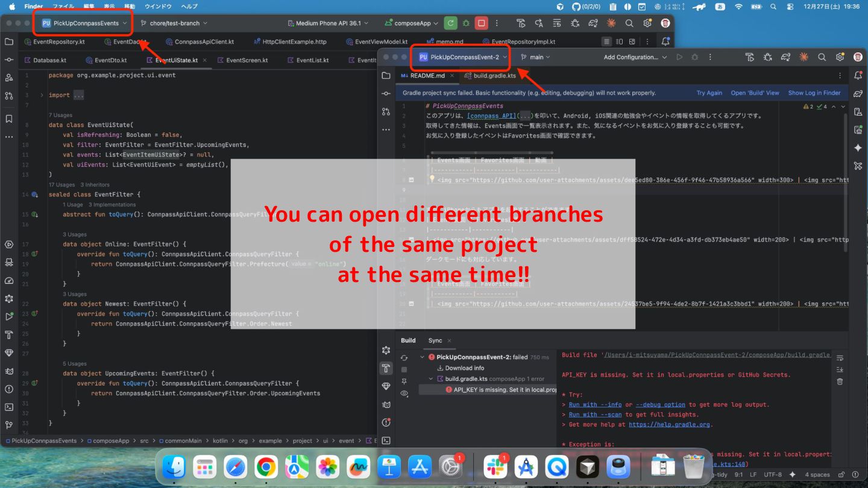Click Try Again link in sync banner
The height and width of the screenshot is (488, 868).
click(709, 93)
